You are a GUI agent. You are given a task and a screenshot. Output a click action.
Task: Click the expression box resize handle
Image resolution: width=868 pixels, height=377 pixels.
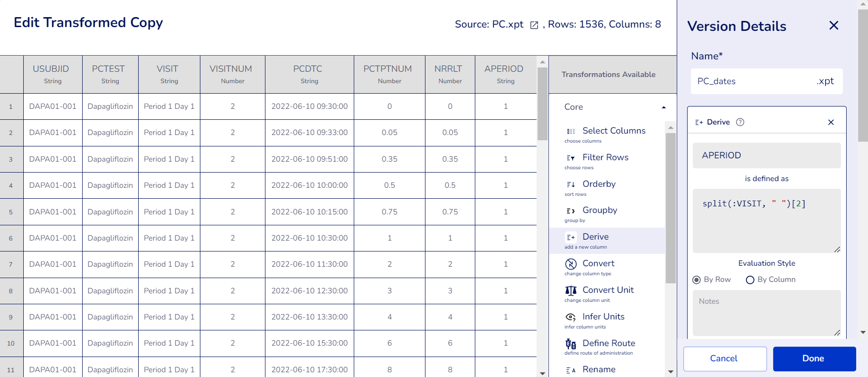(837, 250)
